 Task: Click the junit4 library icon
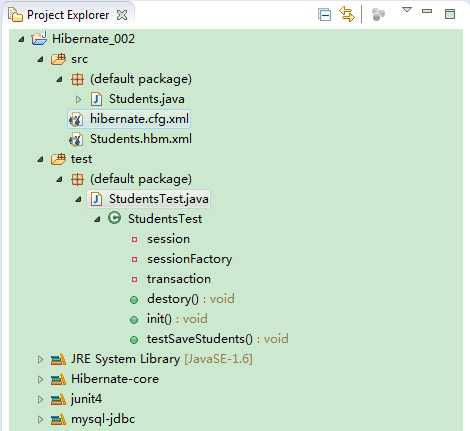tap(58, 399)
